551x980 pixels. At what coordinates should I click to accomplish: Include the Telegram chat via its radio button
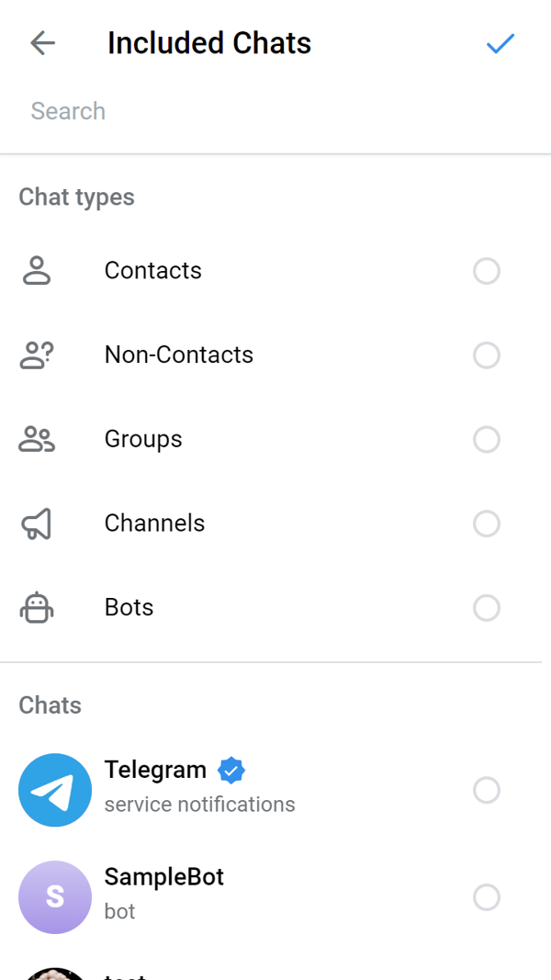[487, 790]
